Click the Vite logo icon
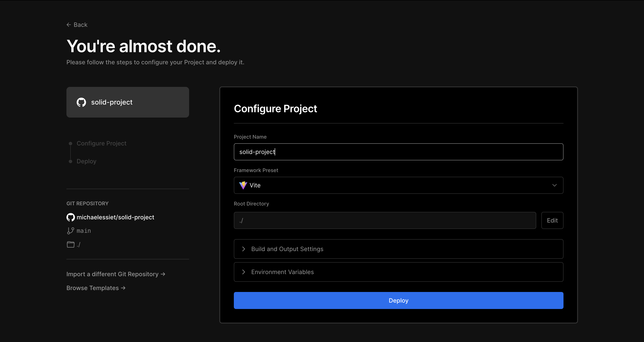The width and height of the screenshot is (644, 342). click(x=243, y=185)
